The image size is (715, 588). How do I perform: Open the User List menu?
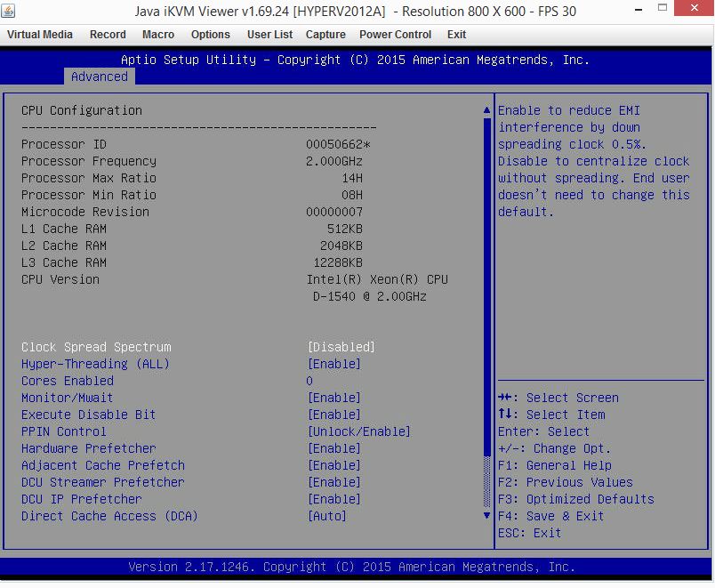click(269, 35)
